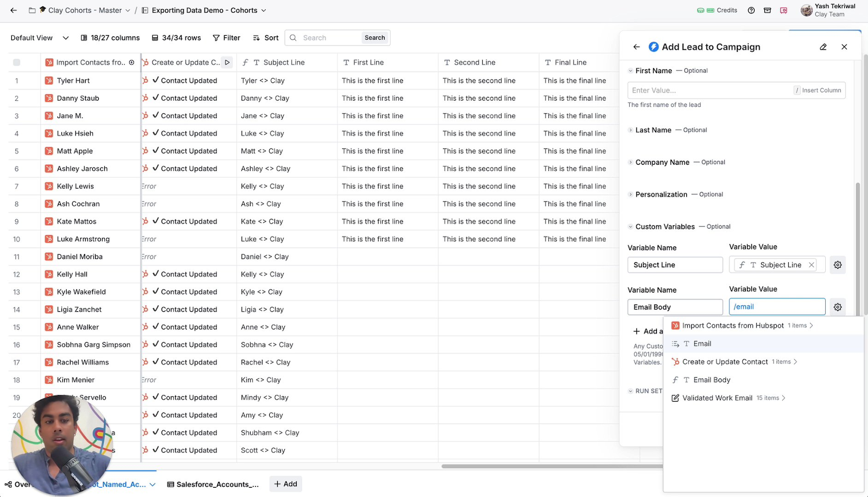The width and height of the screenshot is (868, 497).
Task: Click the side panel vertical scrollbar
Action: pos(858,248)
